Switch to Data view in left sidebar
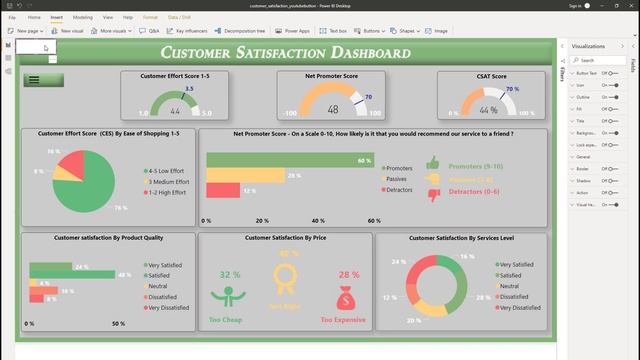 click(x=8, y=58)
